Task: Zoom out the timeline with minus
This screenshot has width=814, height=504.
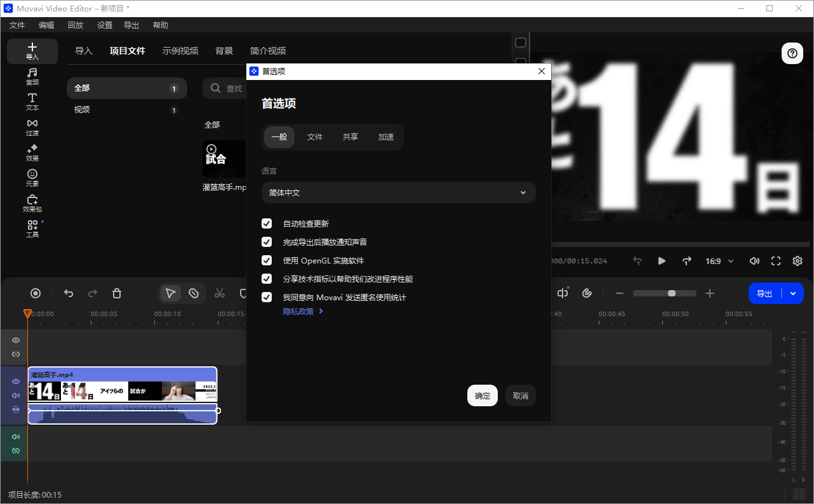Action: point(620,293)
